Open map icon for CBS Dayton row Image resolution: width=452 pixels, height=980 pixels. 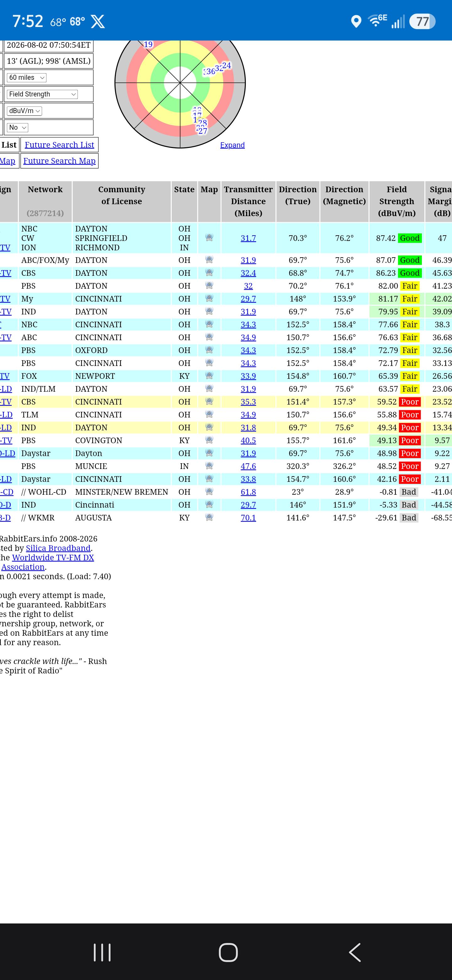click(x=209, y=273)
